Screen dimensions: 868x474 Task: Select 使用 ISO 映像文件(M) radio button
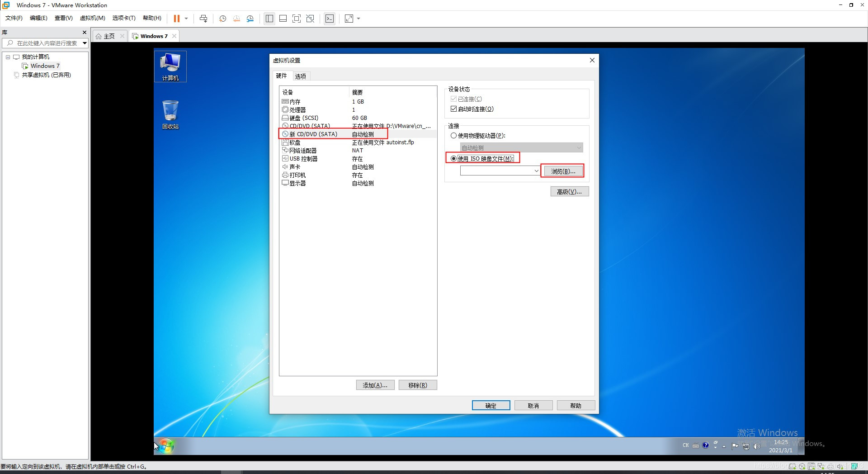453,159
